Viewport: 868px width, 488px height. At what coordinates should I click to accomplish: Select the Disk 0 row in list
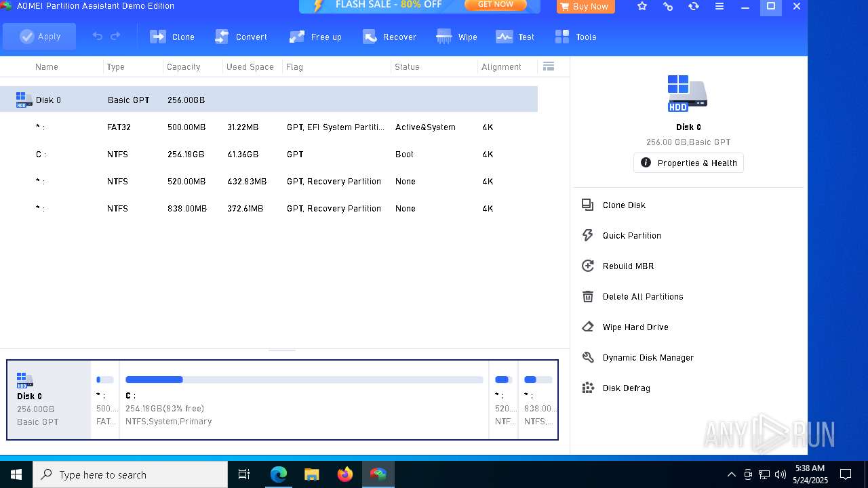tap(269, 100)
